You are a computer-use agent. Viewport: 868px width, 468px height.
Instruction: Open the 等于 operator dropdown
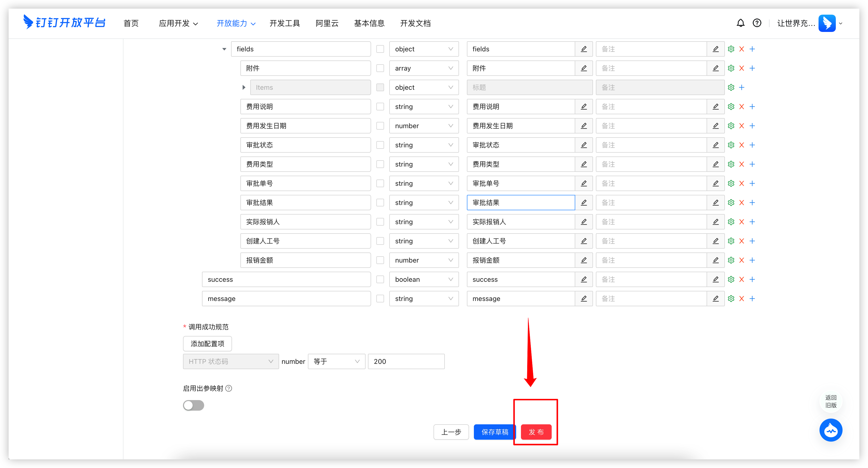tap(336, 361)
